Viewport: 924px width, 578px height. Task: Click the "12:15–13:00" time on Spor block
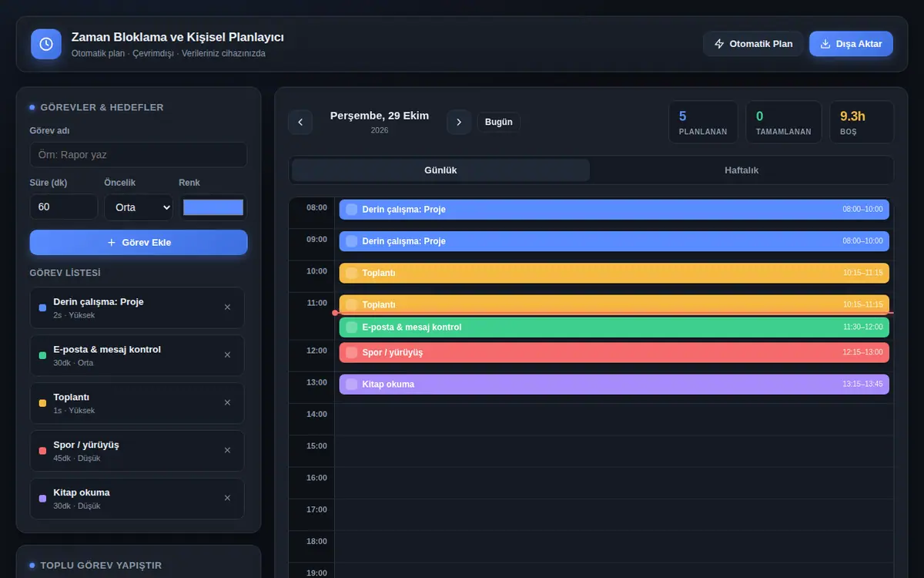(863, 353)
